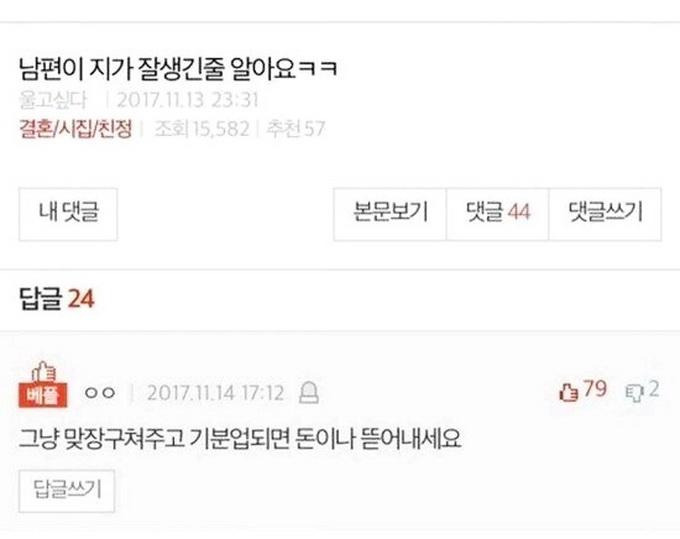Viewport: 680px width, 539px height.
Task: Click the 답글쓰기 reply button
Action: click(67, 491)
